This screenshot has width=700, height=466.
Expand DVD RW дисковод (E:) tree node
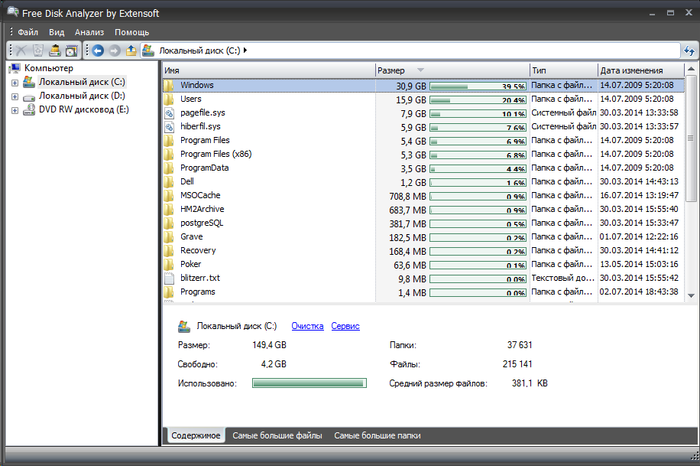tap(15, 110)
